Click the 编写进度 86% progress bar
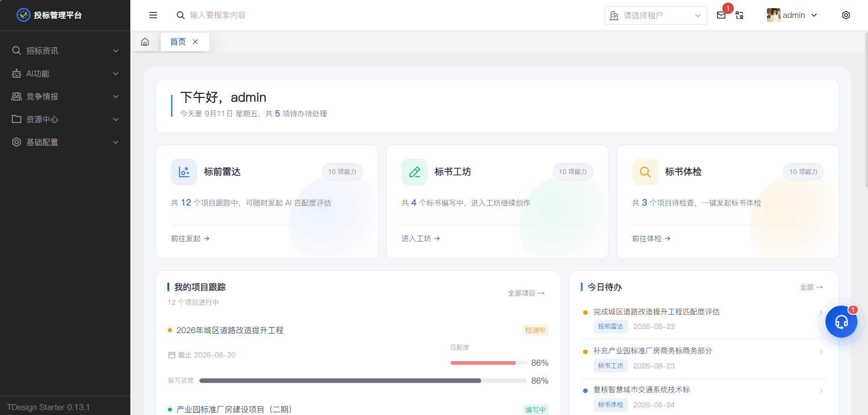The width and height of the screenshot is (868, 415). pos(363,381)
